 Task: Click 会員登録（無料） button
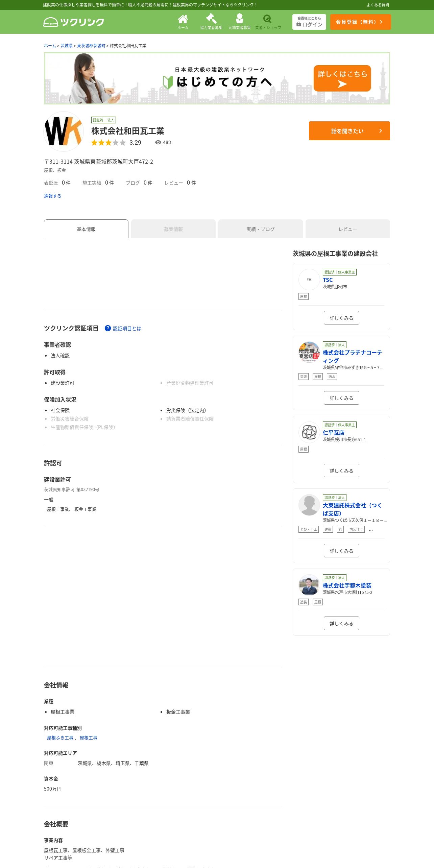click(360, 22)
